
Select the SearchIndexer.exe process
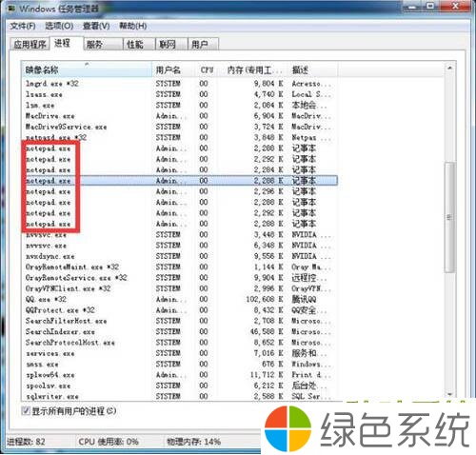coord(179,331)
